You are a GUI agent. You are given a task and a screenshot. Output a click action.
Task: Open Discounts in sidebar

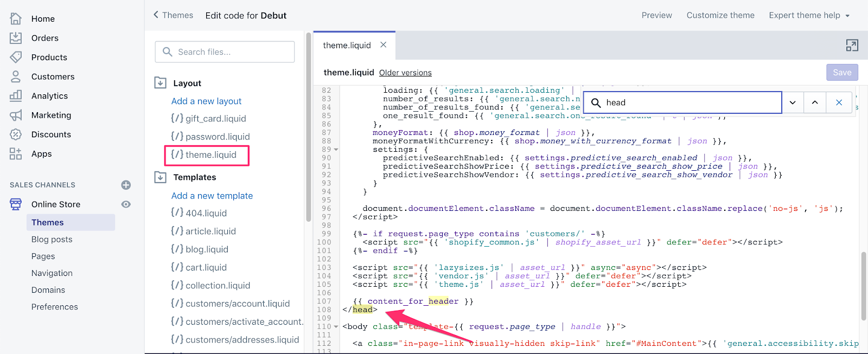pyautogui.click(x=51, y=134)
